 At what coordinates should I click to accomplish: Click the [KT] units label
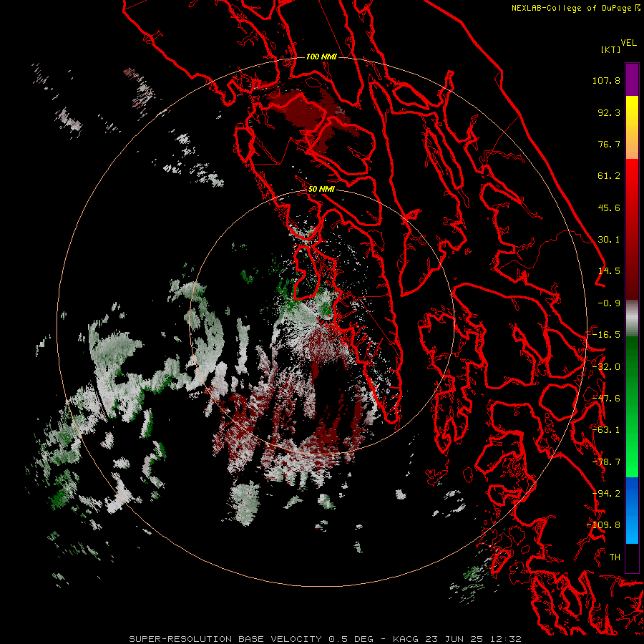coord(610,49)
